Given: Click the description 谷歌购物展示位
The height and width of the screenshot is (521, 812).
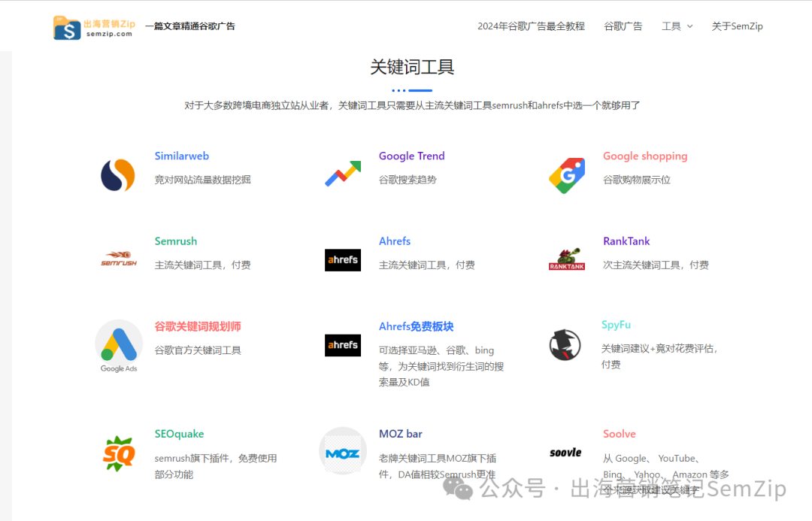Looking at the screenshot, I should tap(637, 180).
